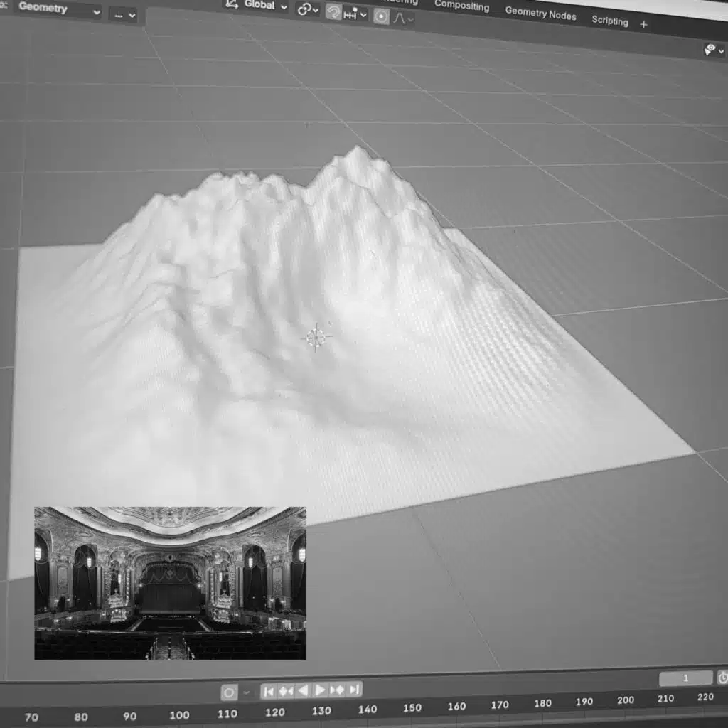Viewport: 728px width, 728px height.
Task: Open the Scripting workspace tab
Action: 609,21
